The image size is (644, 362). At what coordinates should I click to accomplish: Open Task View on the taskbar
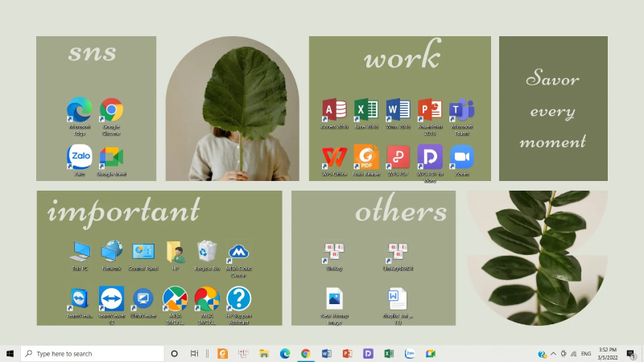194,353
